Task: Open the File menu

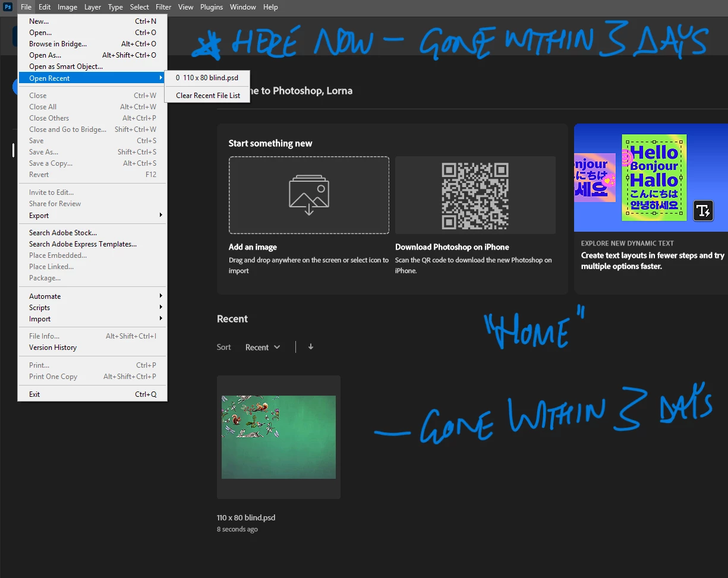Action: coord(26,7)
